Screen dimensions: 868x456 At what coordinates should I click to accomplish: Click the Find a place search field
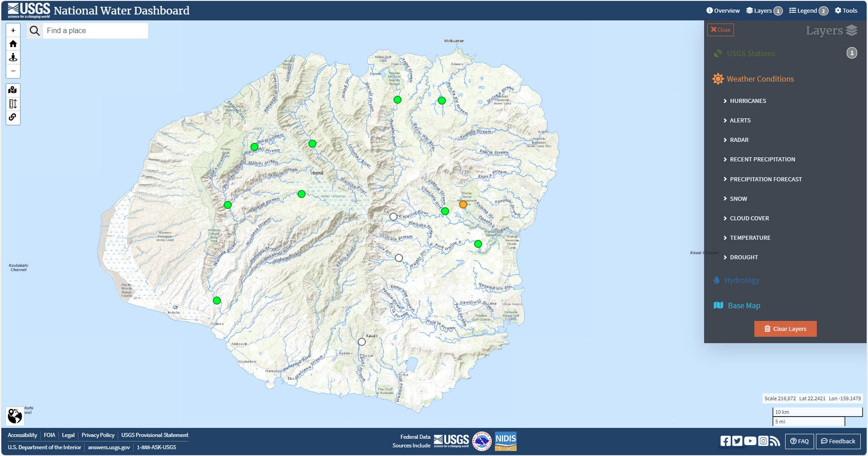tap(95, 31)
